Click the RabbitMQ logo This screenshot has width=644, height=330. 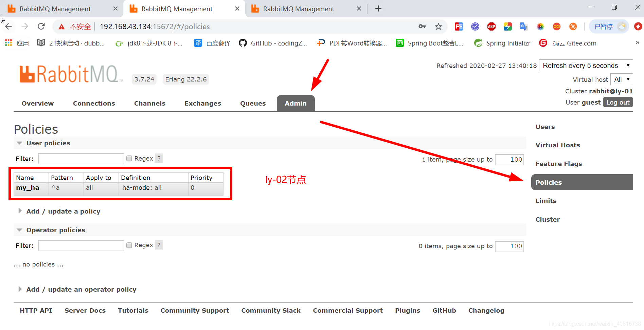pyautogui.click(x=71, y=74)
